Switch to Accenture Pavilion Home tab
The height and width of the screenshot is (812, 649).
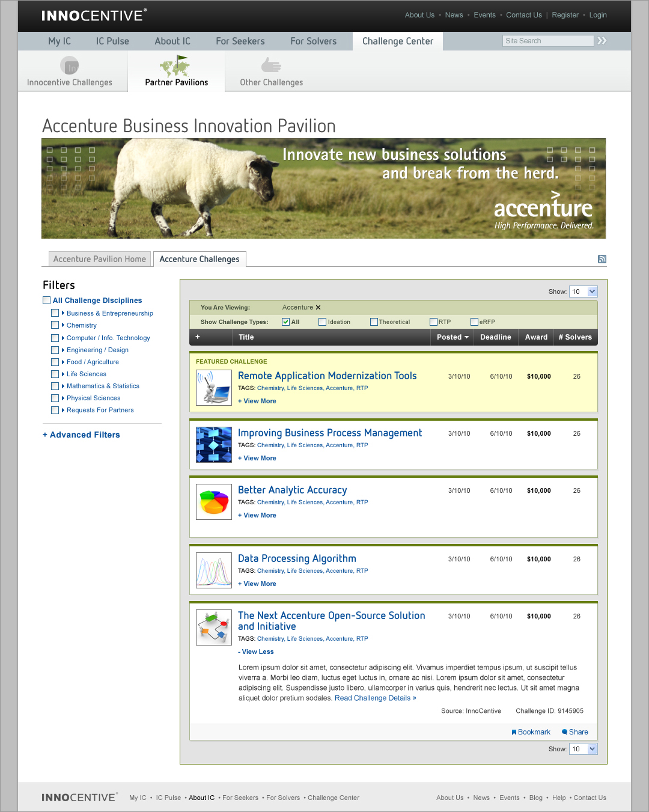coord(100,259)
